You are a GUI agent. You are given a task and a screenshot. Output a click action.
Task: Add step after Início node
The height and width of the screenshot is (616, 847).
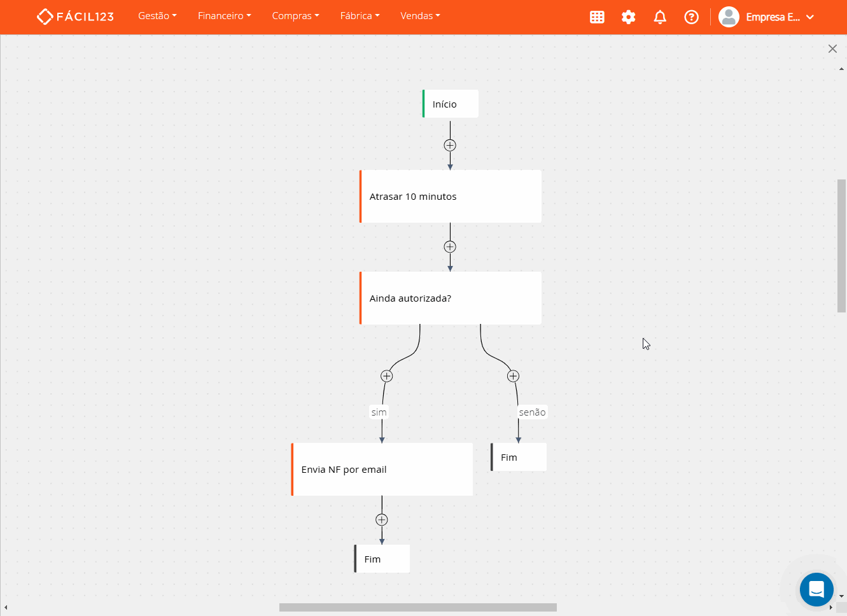450,145
